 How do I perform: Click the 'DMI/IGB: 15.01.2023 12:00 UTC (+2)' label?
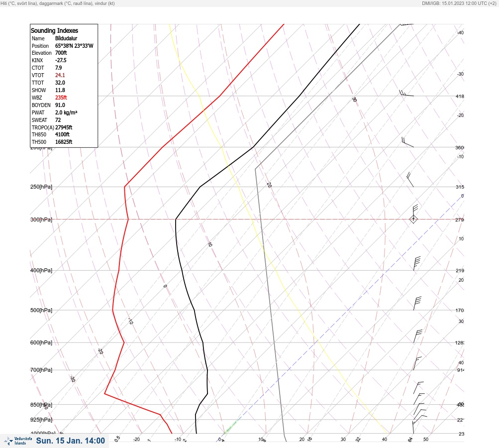459,3
